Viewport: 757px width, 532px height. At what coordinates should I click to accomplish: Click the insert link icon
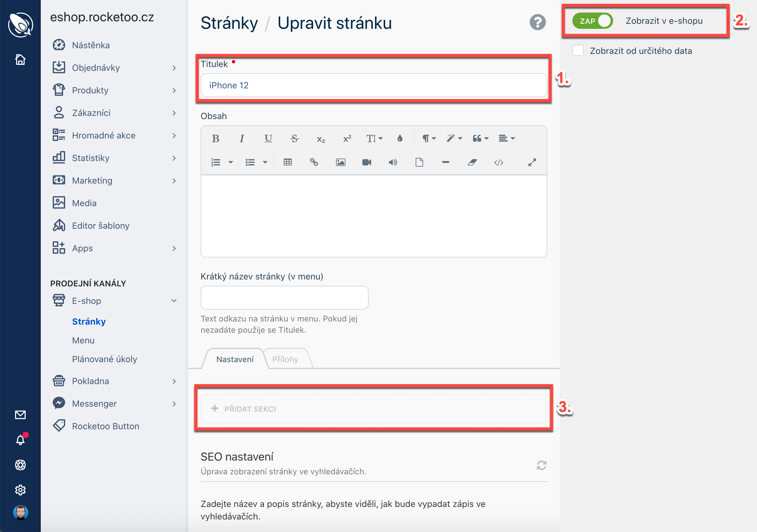click(314, 162)
